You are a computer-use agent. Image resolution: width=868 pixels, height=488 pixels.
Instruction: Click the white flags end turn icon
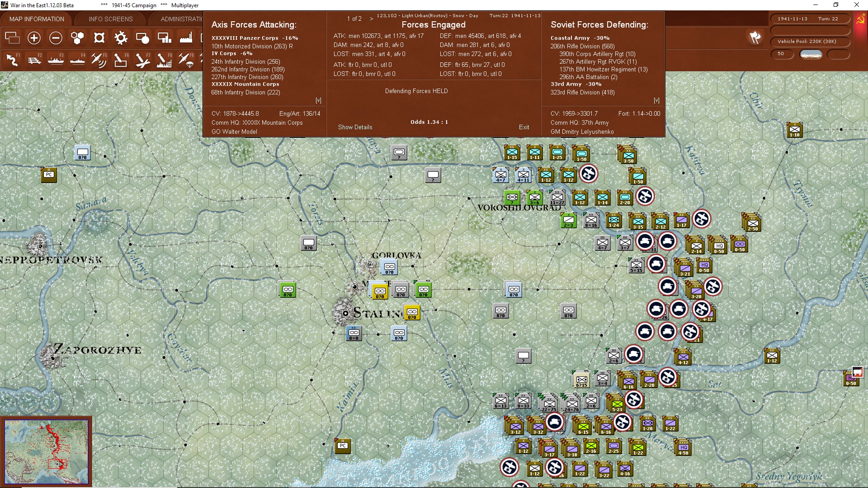click(755, 38)
